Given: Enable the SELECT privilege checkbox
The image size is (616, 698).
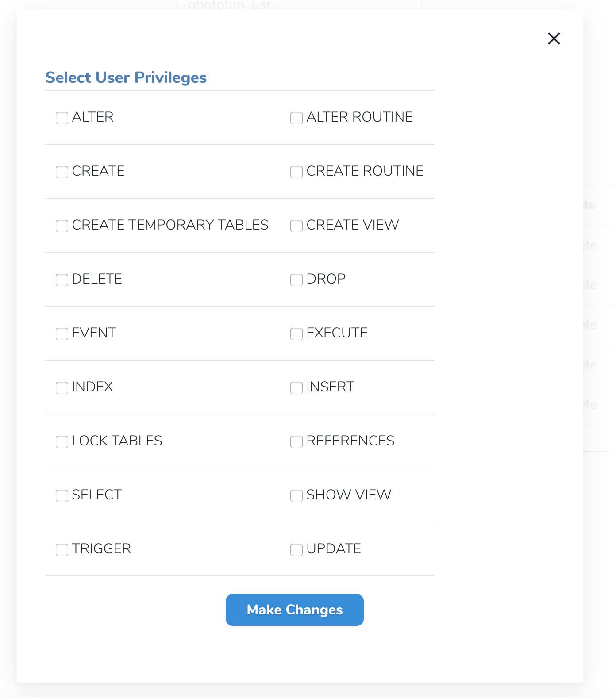Looking at the screenshot, I should 62,495.
